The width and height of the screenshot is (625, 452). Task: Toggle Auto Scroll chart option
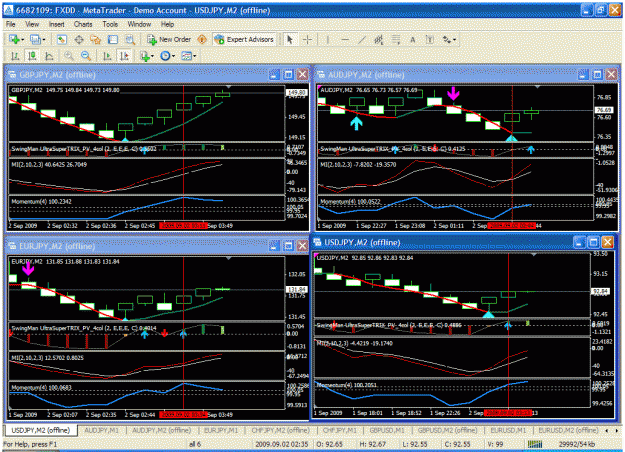[107, 56]
